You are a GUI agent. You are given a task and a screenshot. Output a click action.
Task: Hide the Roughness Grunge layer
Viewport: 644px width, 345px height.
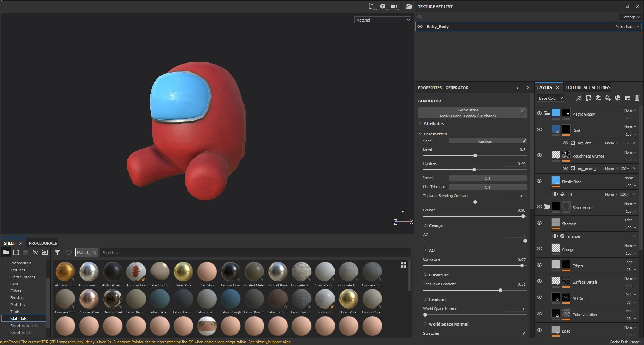(x=539, y=155)
